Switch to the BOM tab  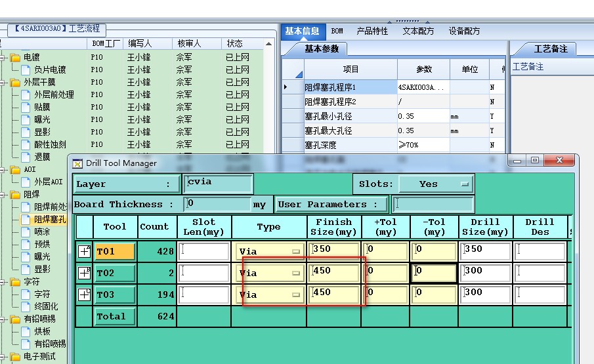click(x=337, y=31)
